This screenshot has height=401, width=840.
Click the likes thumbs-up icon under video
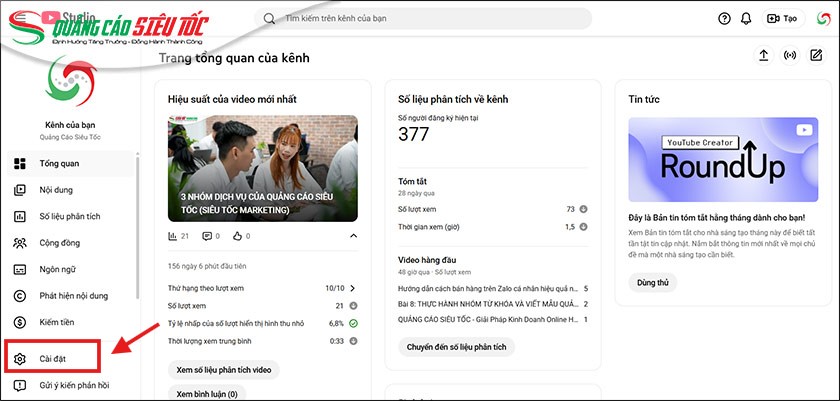coord(239,236)
